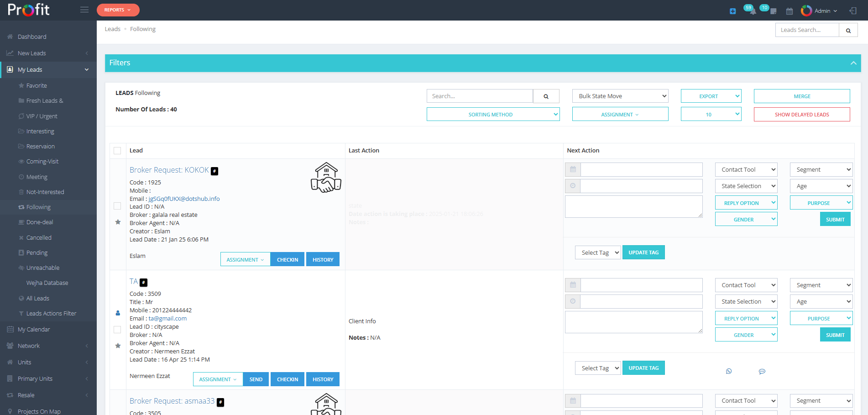
Task: Click the logout icon at top right
Action: (852, 11)
